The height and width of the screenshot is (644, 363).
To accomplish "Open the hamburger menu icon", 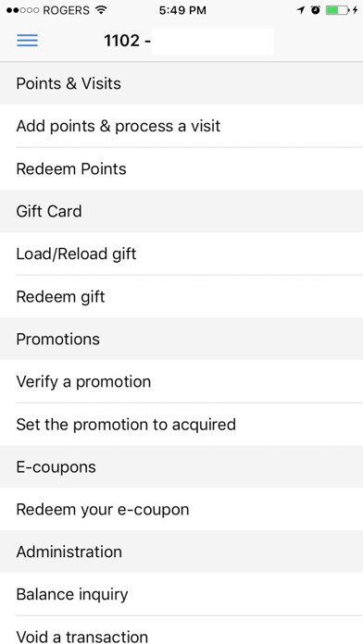I will click(27, 41).
